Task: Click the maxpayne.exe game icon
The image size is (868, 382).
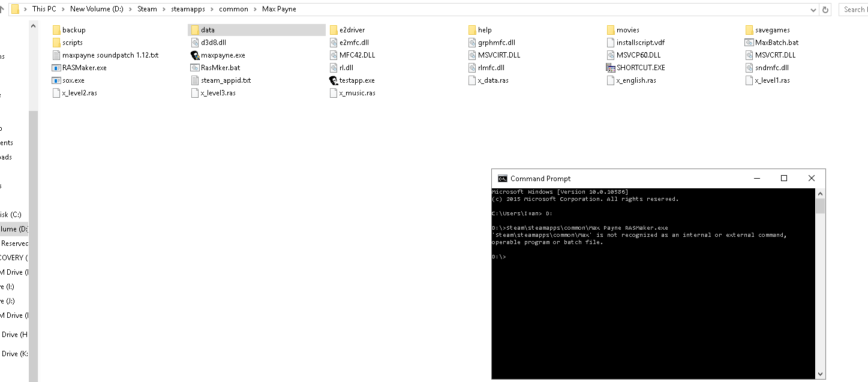Action: (195, 55)
